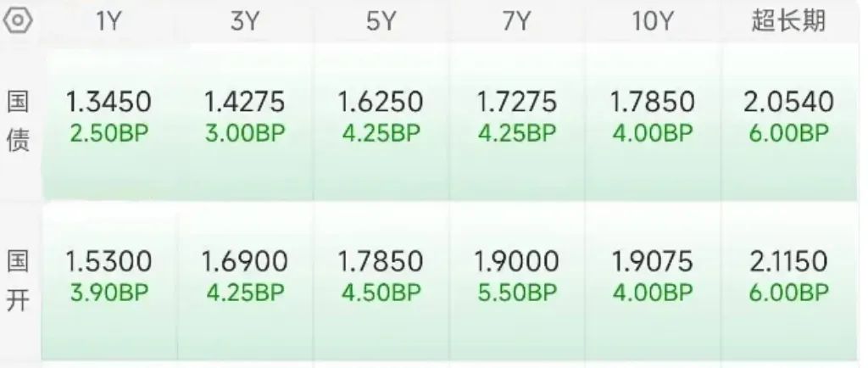The image size is (868, 368).
Task: Select the 国债 超长期 yield 2.0540
Action: [788, 103]
